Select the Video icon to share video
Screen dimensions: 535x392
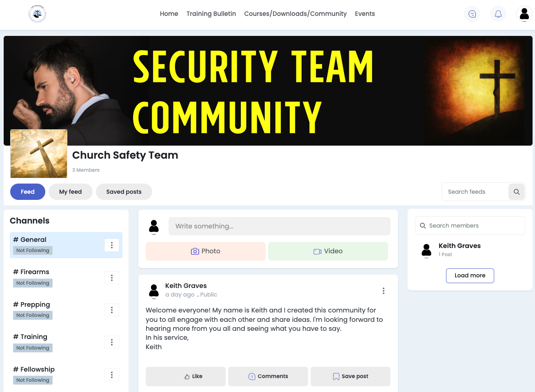tap(317, 251)
